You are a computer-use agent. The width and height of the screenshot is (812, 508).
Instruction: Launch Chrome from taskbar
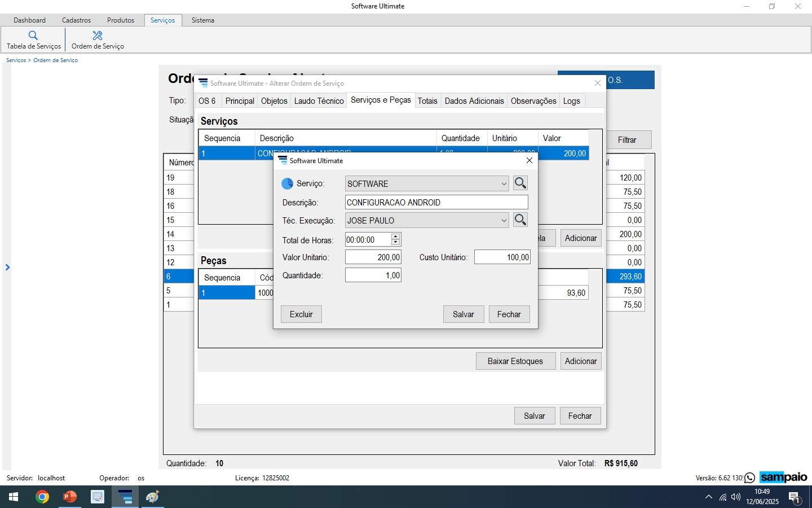coord(42,497)
